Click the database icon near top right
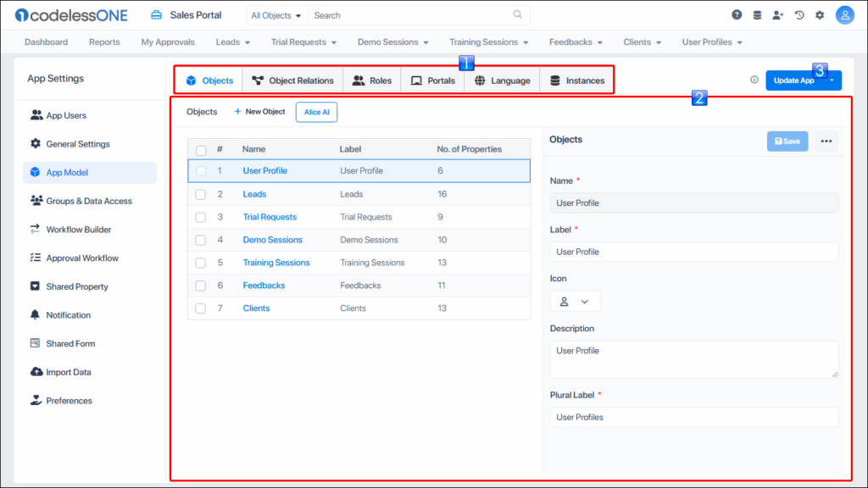 pyautogui.click(x=756, y=14)
